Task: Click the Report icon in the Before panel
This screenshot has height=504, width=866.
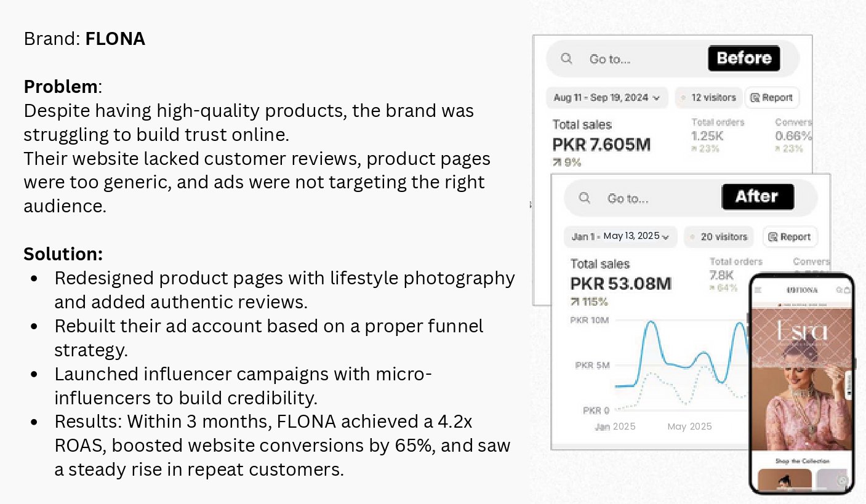Action: pyautogui.click(x=755, y=98)
